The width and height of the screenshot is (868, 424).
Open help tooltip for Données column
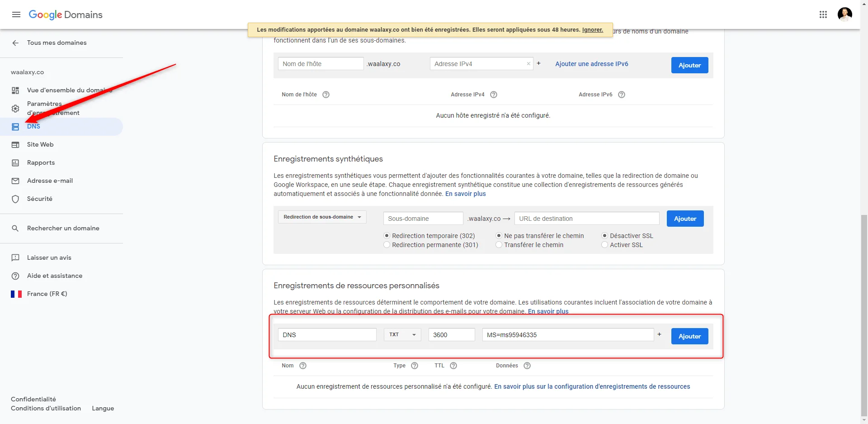point(527,366)
